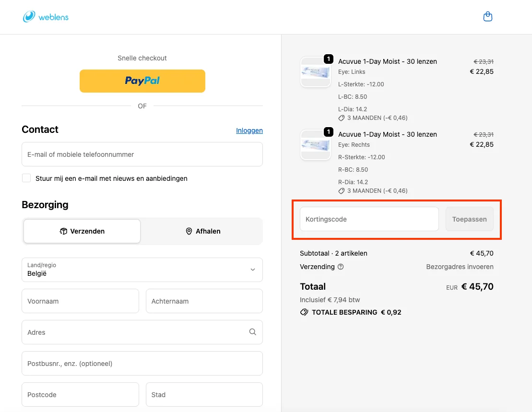Click the L-Sterkte: -12.00 text
The image size is (532, 412).
[361, 84]
